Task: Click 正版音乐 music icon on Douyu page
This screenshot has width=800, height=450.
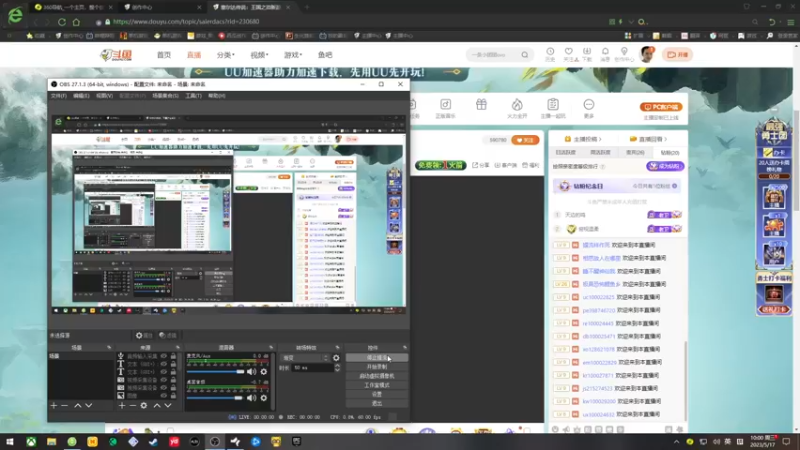Action: click(x=445, y=105)
